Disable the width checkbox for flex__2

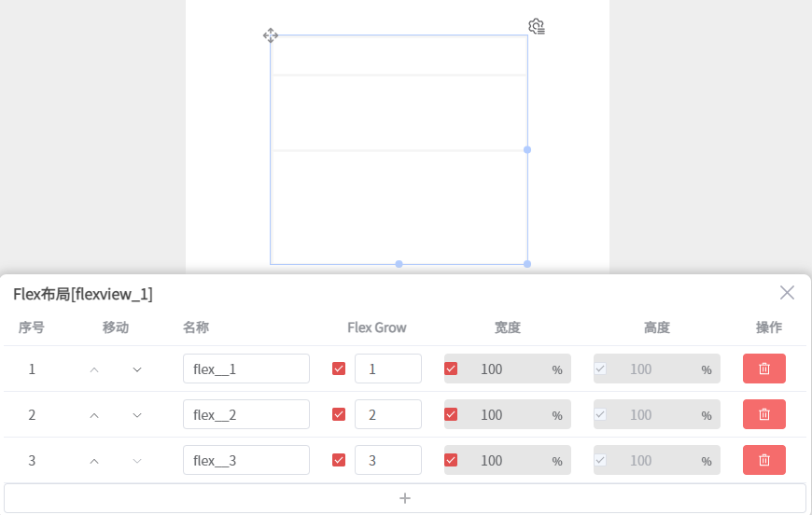point(451,414)
